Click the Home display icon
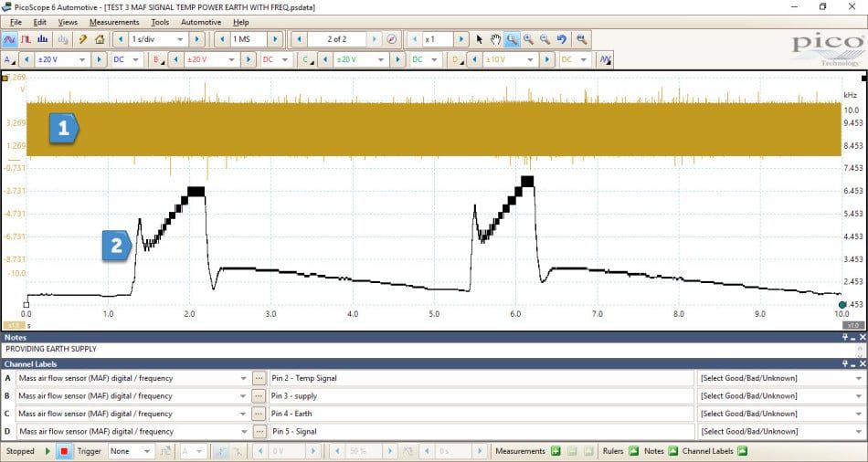 (100, 39)
